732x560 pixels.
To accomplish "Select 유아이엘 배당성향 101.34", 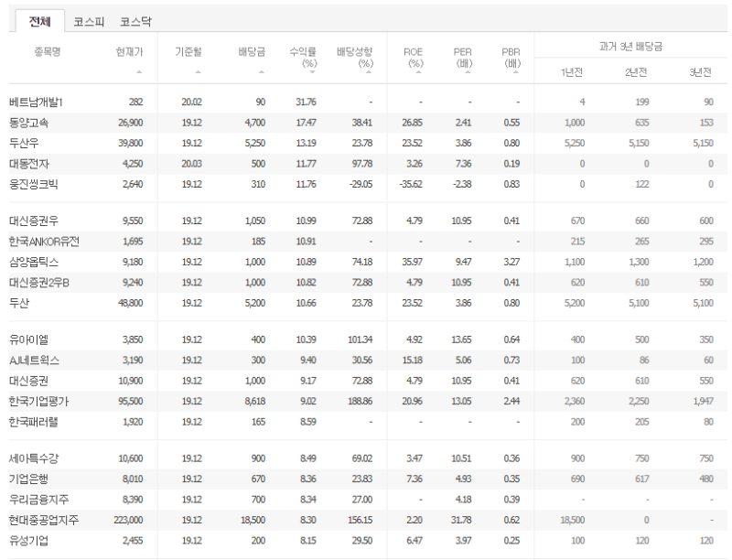I will (x=360, y=339).
